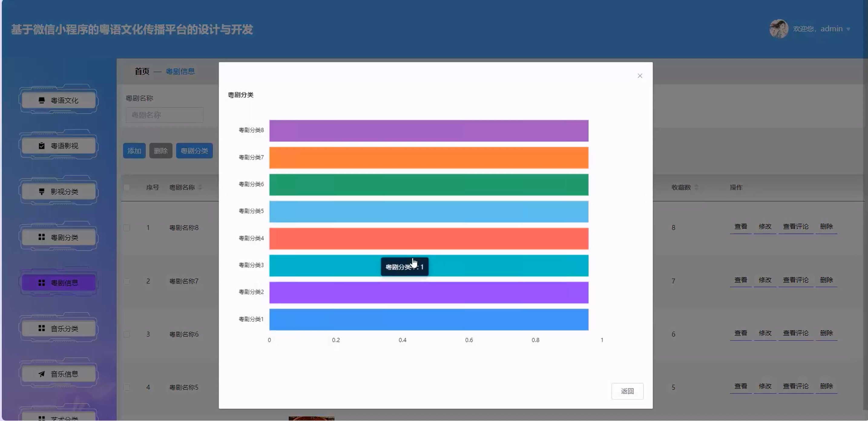Click the 音乐信息 paper plane icon
The width and height of the screenshot is (868, 421).
coord(41,374)
